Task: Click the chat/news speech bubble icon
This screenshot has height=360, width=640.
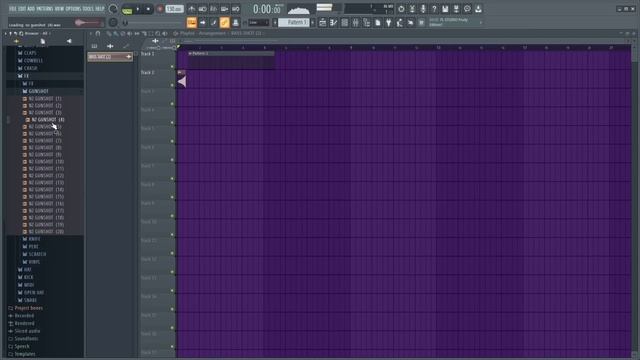Action: [467, 9]
